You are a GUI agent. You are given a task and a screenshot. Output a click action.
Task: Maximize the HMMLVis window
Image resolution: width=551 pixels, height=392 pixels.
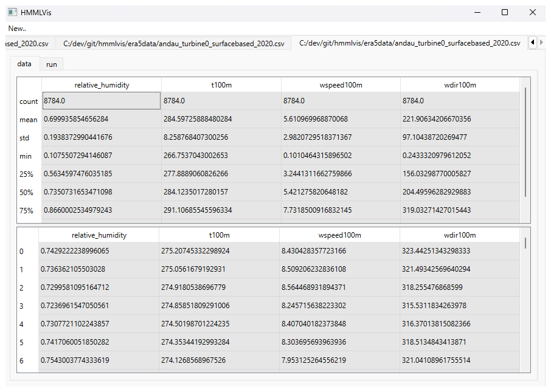click(x=504, y=12)
